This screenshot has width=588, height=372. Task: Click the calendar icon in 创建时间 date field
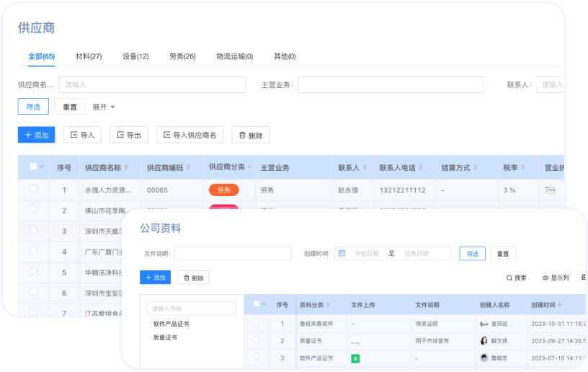pyautogui.click(x=342, y=254)
